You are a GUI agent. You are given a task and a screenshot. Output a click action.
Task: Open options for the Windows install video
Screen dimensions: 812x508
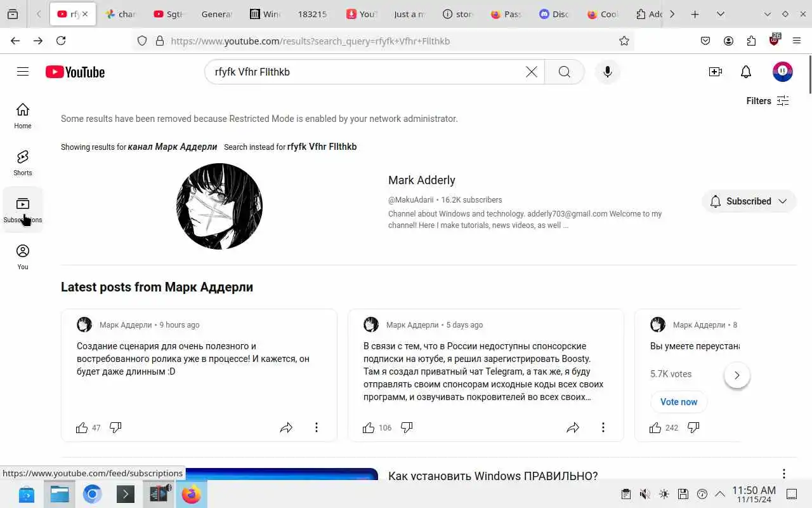point(784,474)
